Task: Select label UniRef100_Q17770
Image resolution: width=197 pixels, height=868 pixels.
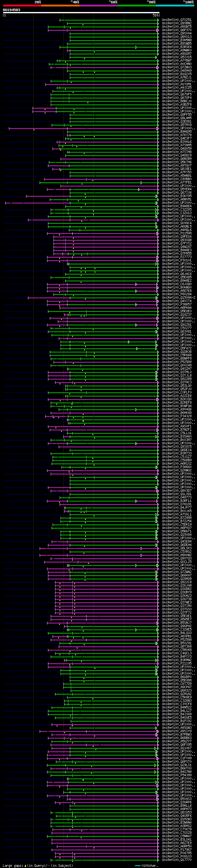Action: point(177,860)
